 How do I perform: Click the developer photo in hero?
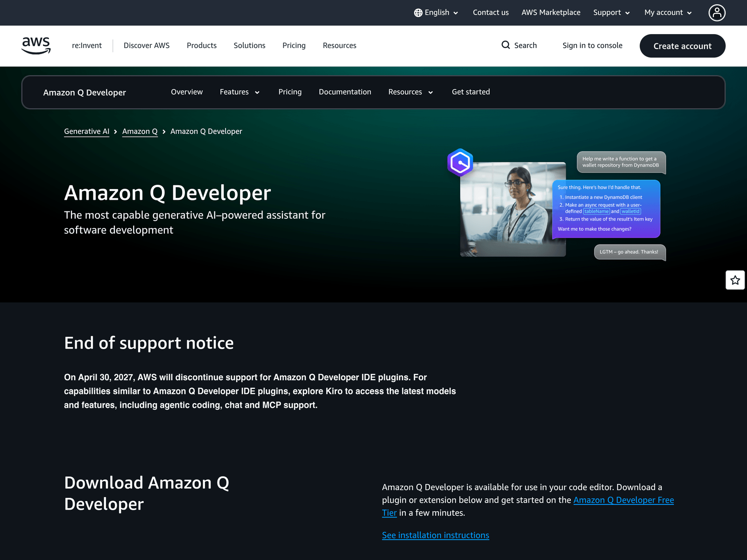pyautogui.click(x=513, y=209)
